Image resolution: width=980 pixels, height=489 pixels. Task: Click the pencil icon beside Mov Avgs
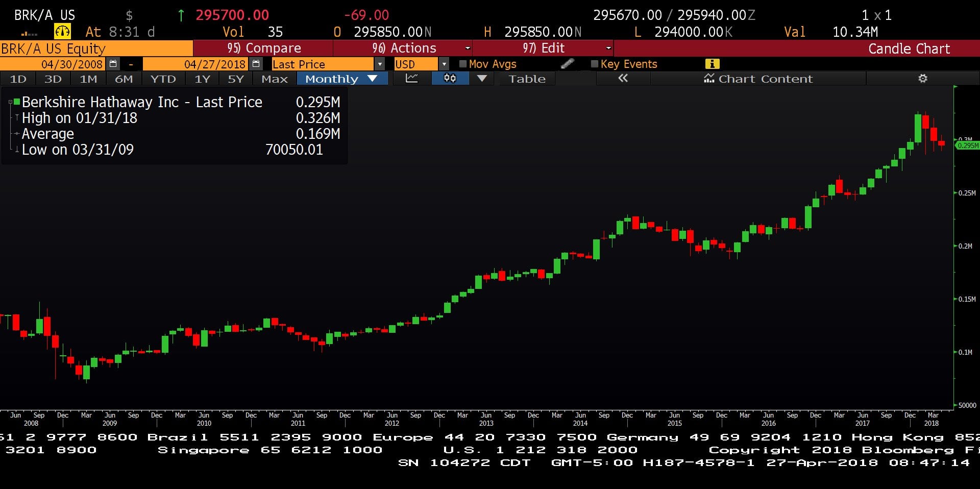pos(567,64)
